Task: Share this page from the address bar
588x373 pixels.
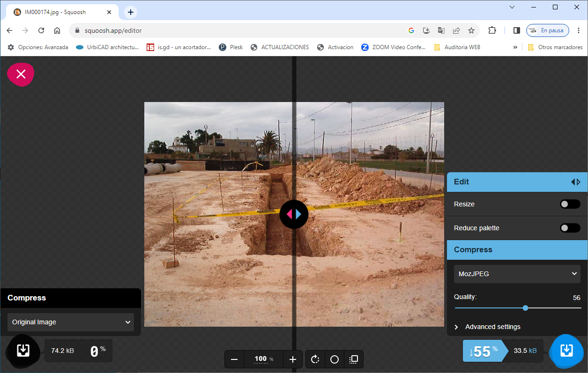Action: (x=456, y=30)
